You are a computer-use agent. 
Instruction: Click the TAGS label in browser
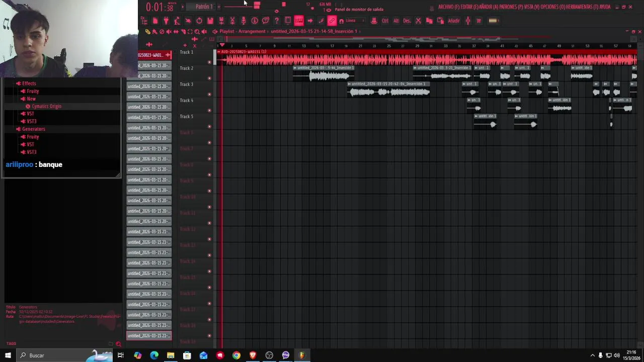click(11, 344)
